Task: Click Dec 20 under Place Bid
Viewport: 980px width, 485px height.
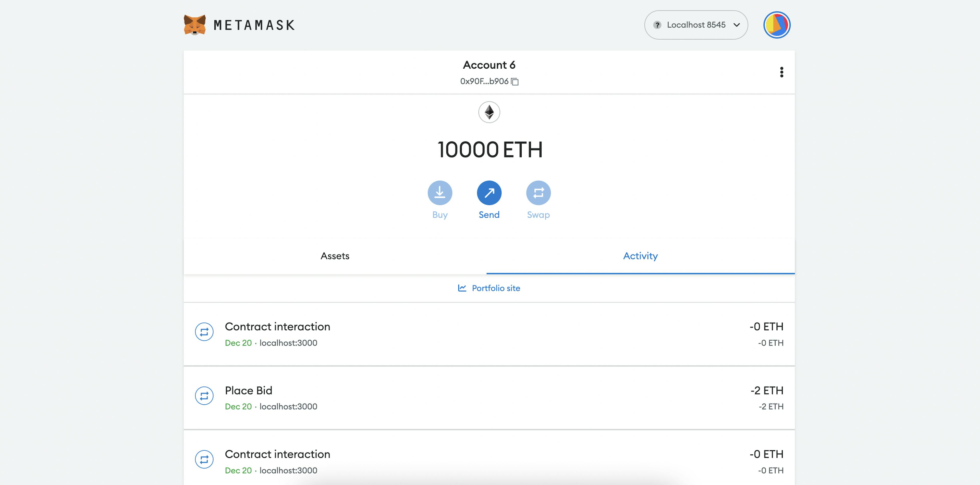Action: pyautogui.click(x=238, y=407)
